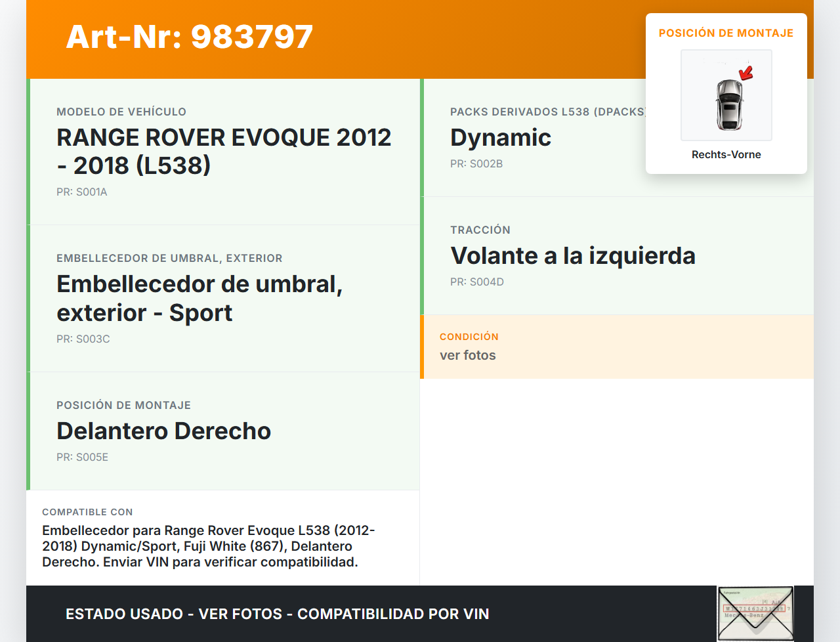Open the ver fotos condition text
Image resolution: width=840 pixels, height=642 pixels.
click(x=468, y=356)
